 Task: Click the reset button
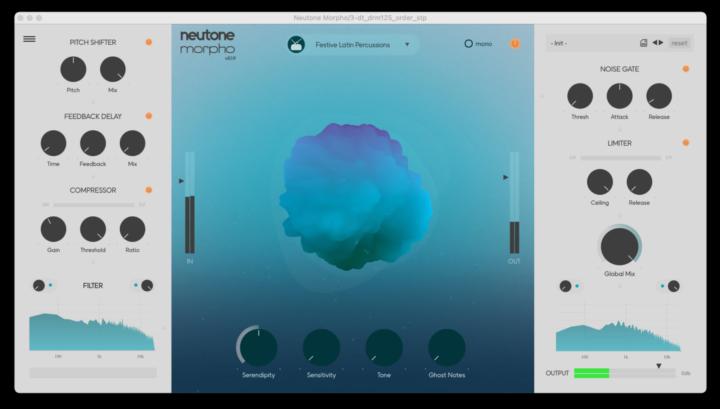click(679, 43)
